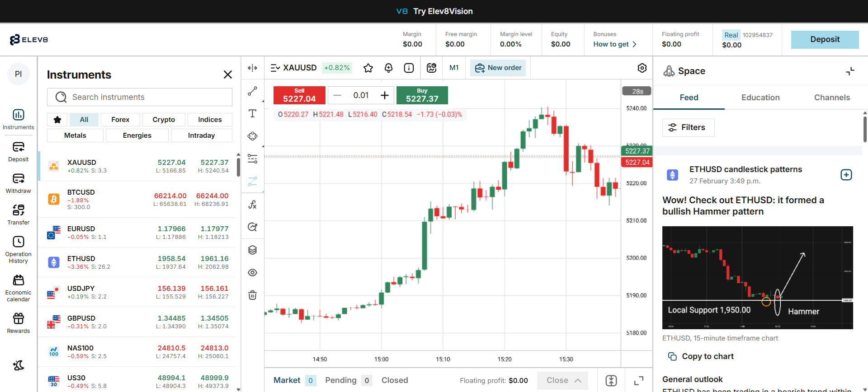Image resolution: width=868 pixels, height=392 pixels.
Task: Toggle the chart cursor mode tool
Action: [253, 68]
